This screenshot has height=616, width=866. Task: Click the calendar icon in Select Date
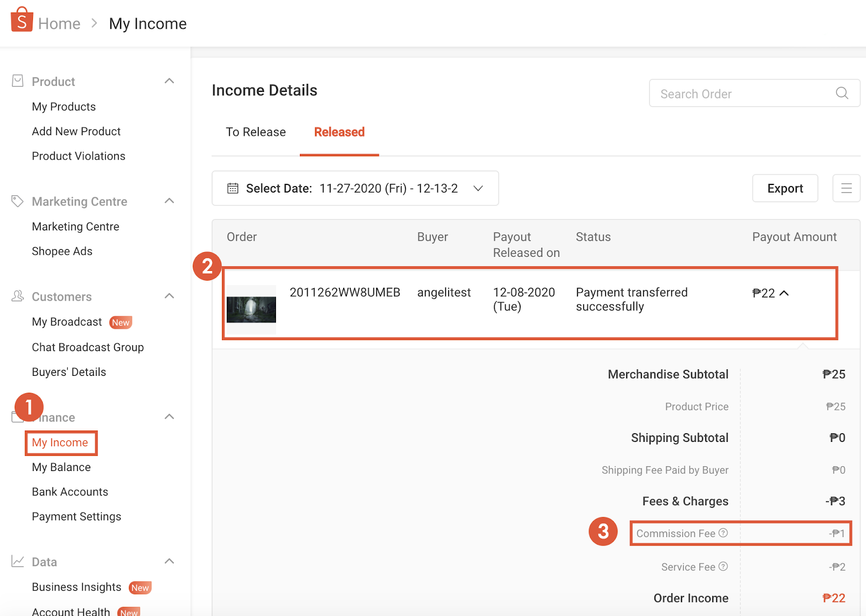233,188
